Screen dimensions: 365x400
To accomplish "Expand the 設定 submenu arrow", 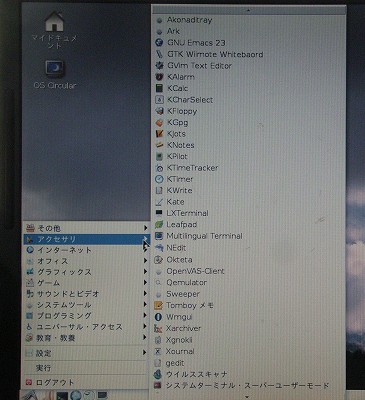I will pyautogui.click(x=145, y=352).
